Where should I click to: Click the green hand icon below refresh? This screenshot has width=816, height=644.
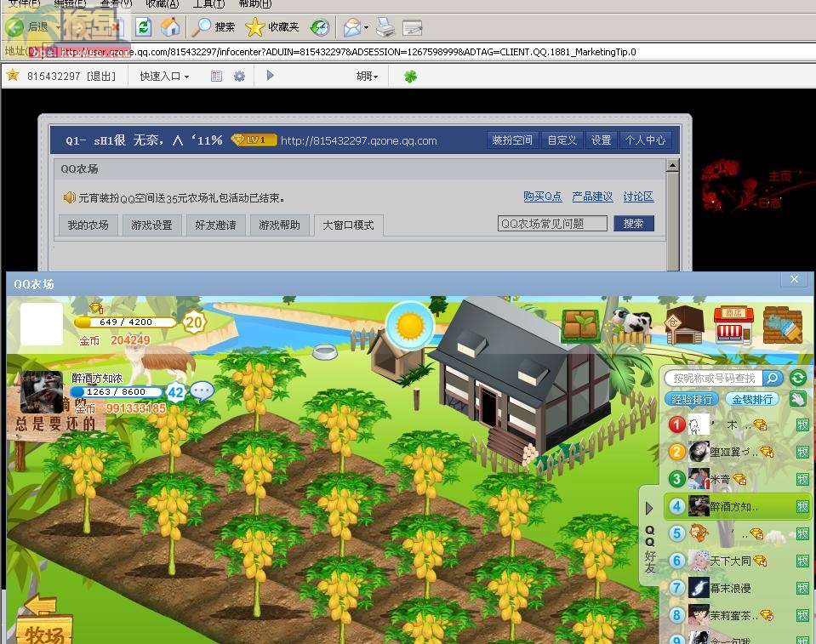798,400
